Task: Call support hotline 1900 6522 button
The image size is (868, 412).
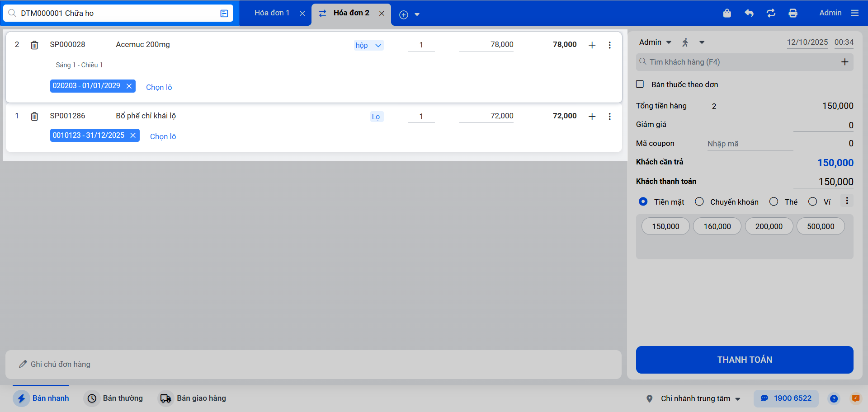Action: pyautogui.click(x=786, y=398)
